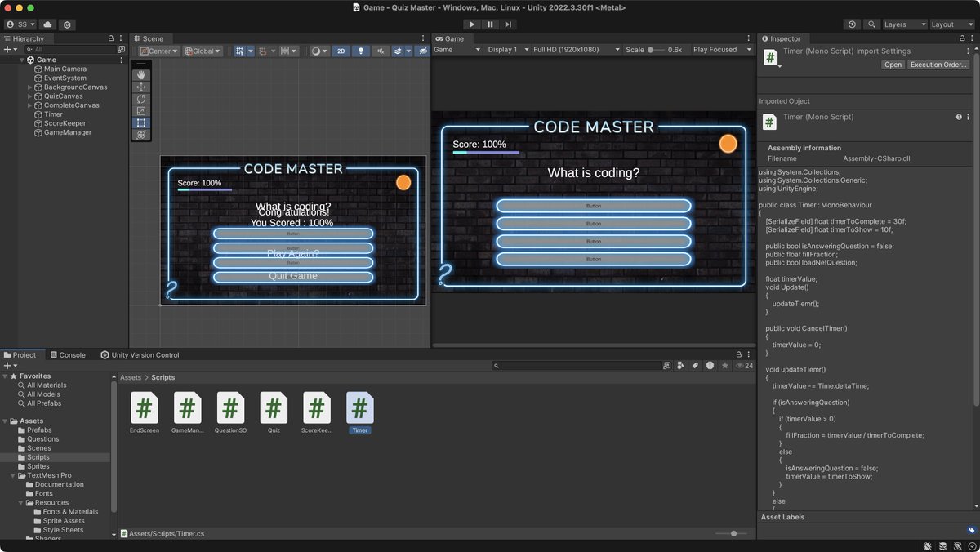
Task: Toggle the Scene grid visibility button
Action: tap(239, 51)
